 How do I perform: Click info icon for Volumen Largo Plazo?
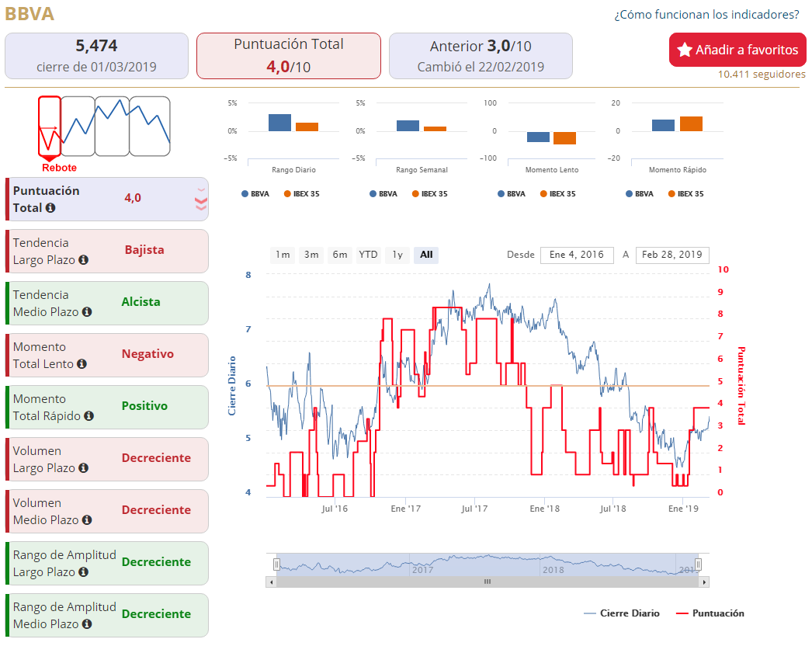pos(83,468)
